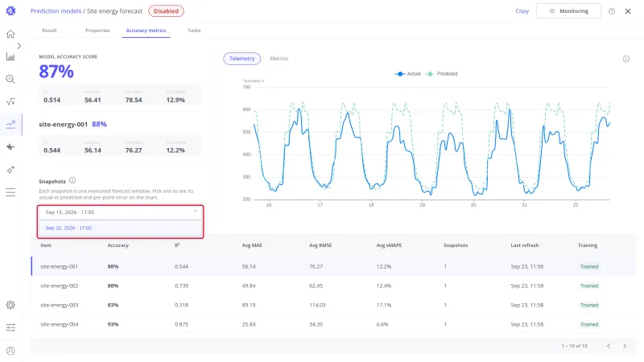The image size is (644, 362).
Task: Switch to the Result tab
Action: tap(49, 31)
